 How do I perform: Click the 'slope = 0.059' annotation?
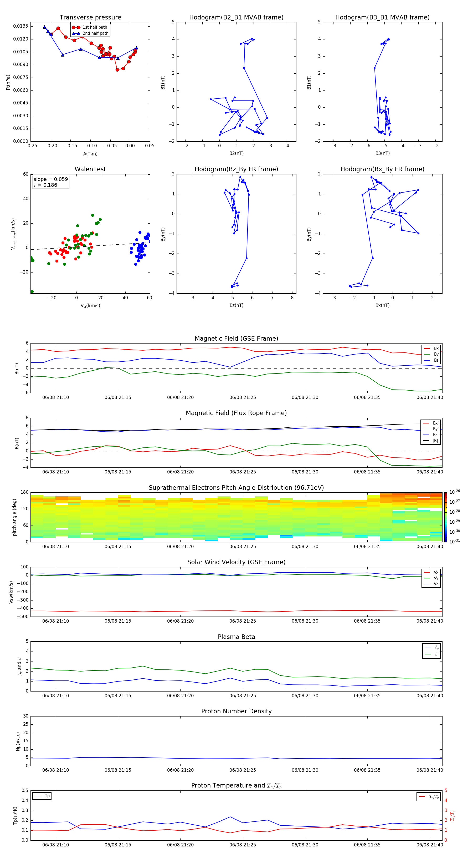pos(51,179)
